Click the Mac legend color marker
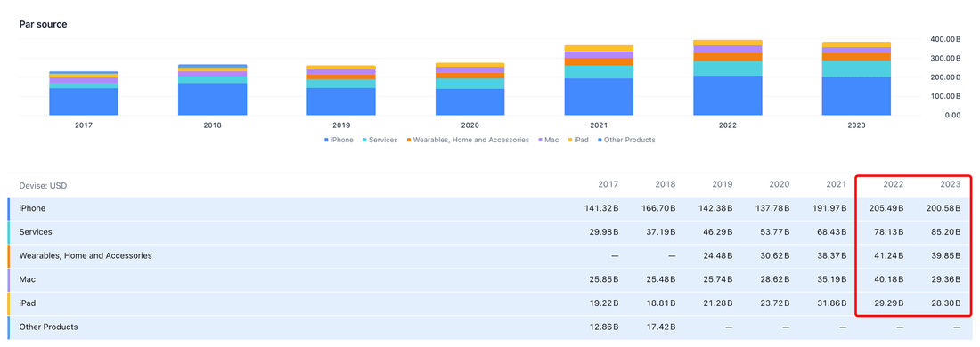This screenshot has height=347, width=980. coord(539,141)
